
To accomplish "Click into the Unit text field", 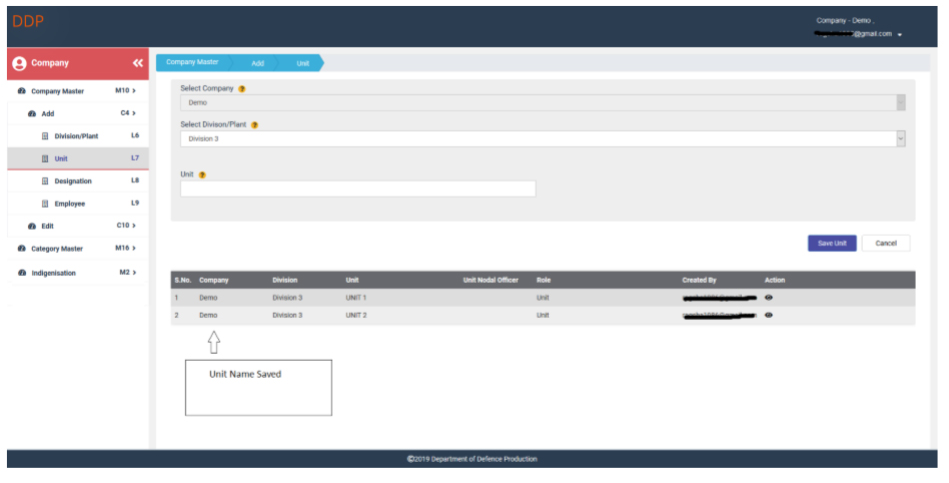I will pos(358,189).
